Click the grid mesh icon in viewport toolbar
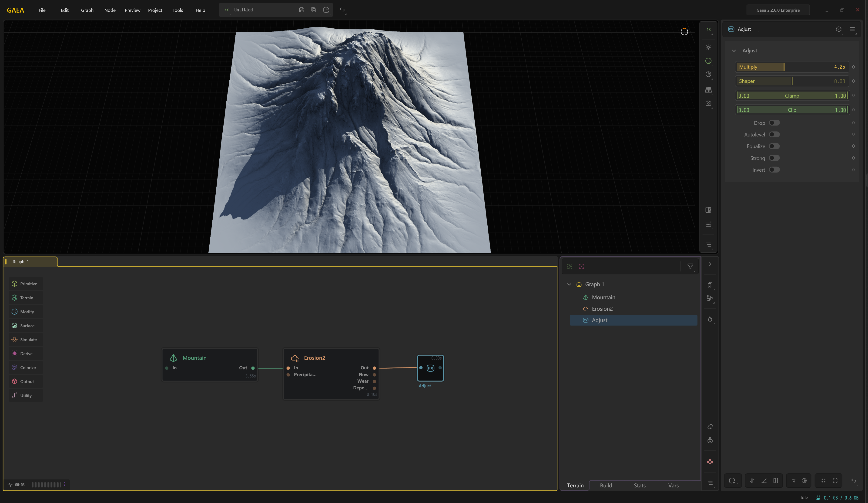Screen dimensions: 868x503 coord(708,90)
